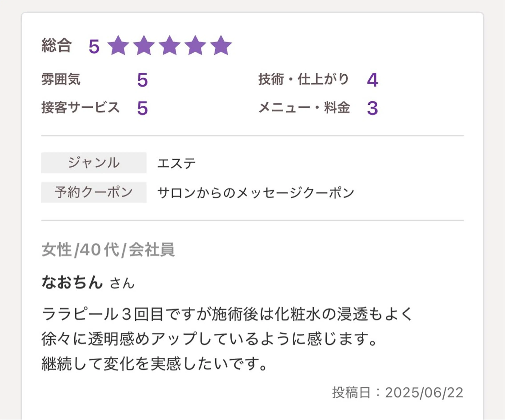Click the 接客サービス rating label
Image resolution: width=505 pixels, height=420 pixels.
[81, 107]
